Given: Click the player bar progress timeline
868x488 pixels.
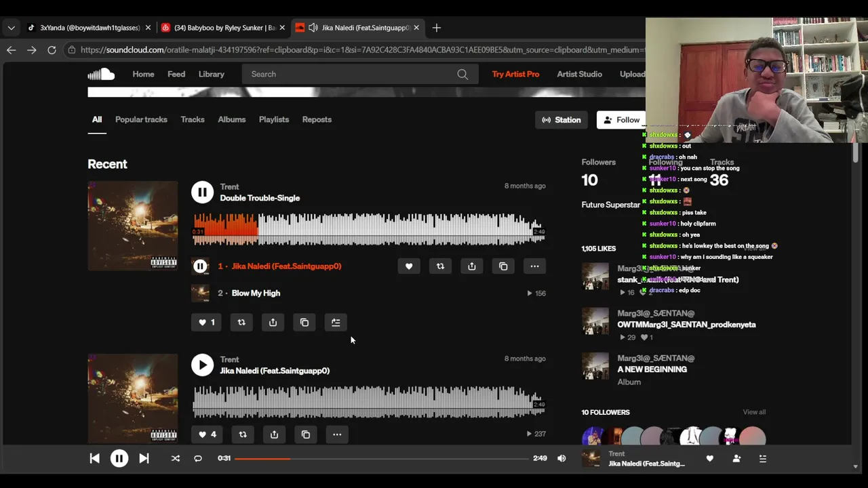Looking at the screenshot, I should tap(382, 459).
